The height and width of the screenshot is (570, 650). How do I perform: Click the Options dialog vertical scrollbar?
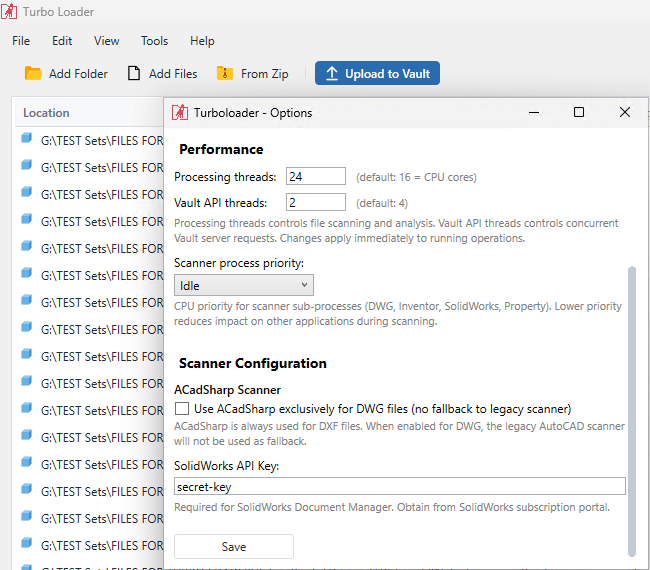(632, 411)
